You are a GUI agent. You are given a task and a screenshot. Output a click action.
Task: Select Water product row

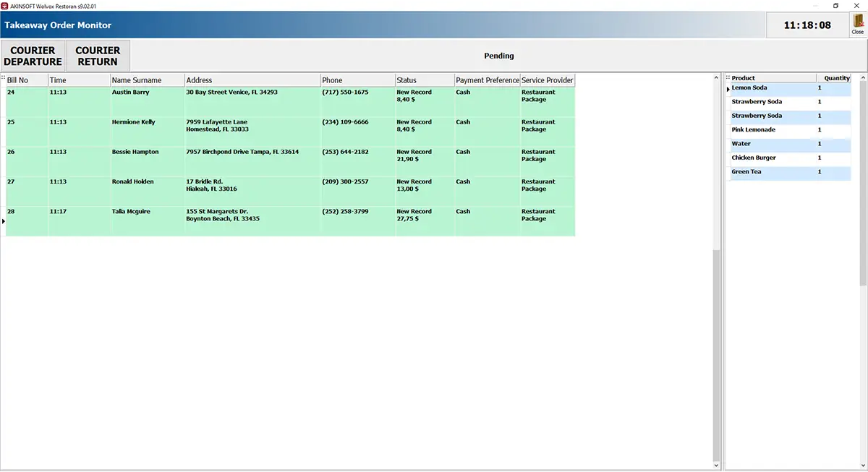point(791,144)
